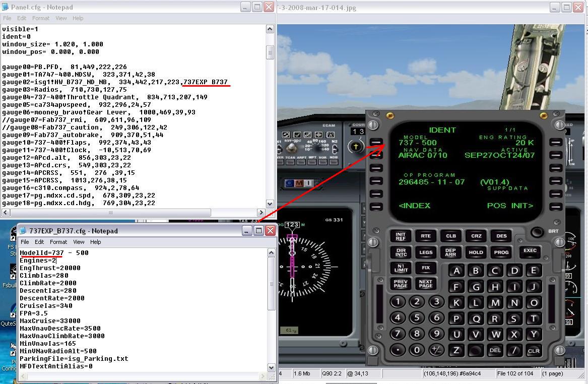
Task: Click the 'gauge03=Radios' line in Panel.cfg
Action: [64, 89]
